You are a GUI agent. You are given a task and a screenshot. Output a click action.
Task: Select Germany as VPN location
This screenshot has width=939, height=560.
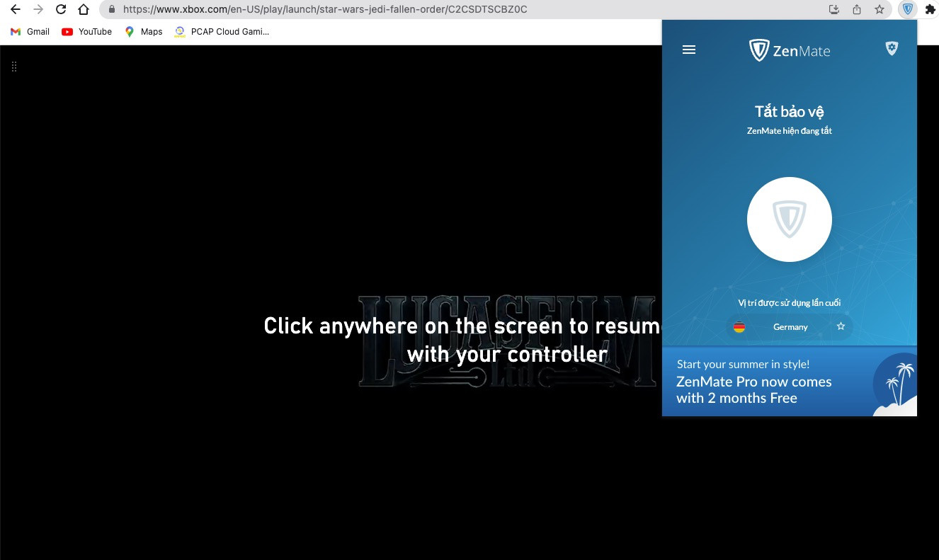790,327
